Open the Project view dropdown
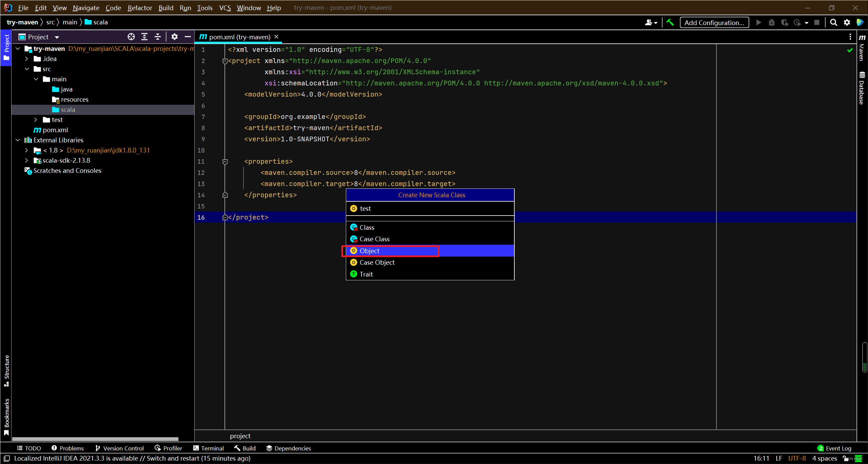This screenshot has height=464, width=868. point(57,37)
